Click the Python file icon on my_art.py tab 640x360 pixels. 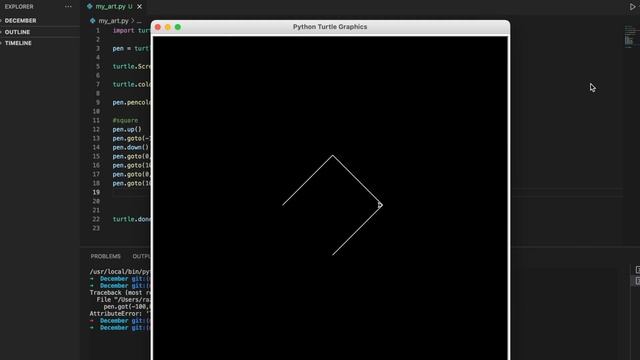click(x=89, y=7)
